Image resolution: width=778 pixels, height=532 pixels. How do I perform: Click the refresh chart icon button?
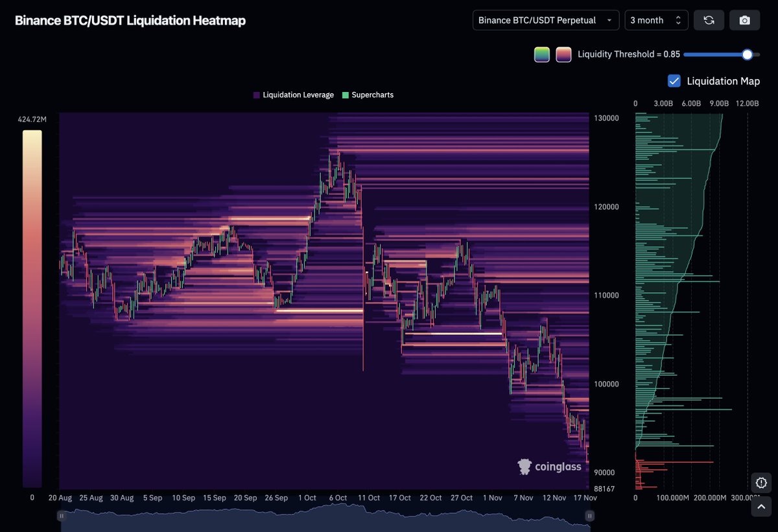click(709, 20)
